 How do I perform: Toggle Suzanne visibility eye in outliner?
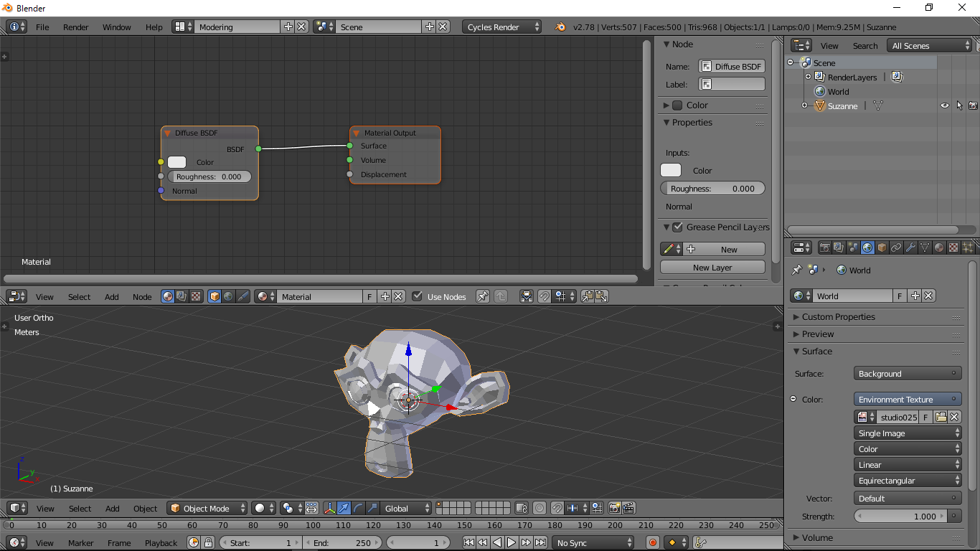coord(945,105)
